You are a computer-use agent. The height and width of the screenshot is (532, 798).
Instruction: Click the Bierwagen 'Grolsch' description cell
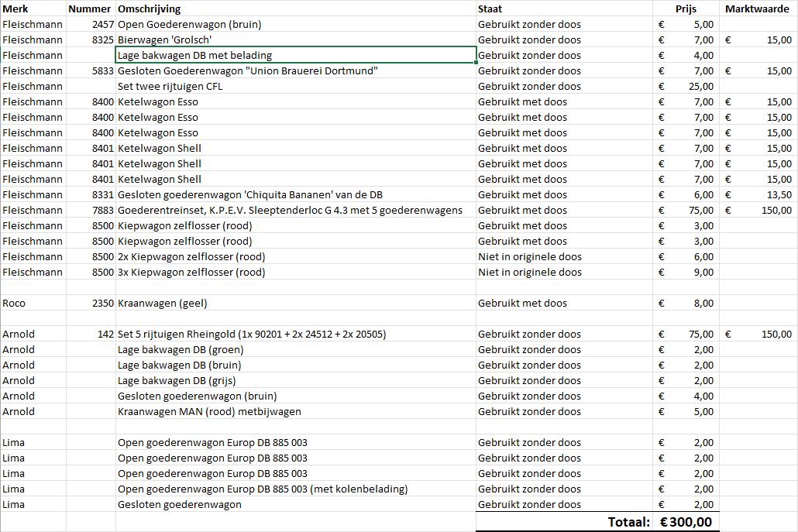(296, 39)
